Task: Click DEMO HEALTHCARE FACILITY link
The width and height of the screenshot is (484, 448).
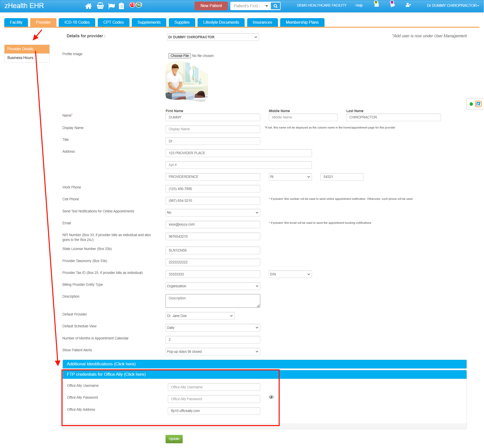Action: (x=322, y=6)
